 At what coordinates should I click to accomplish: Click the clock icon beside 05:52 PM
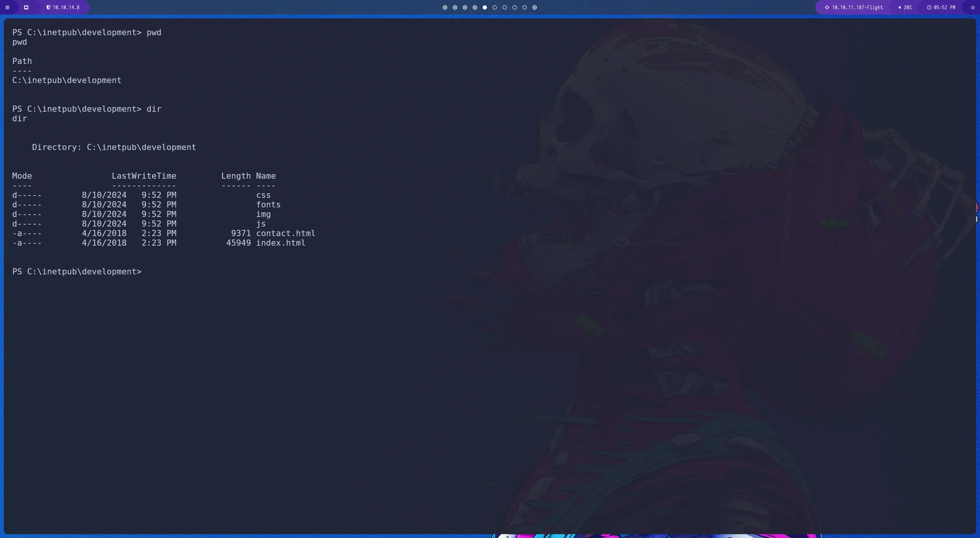click(929, 7)
